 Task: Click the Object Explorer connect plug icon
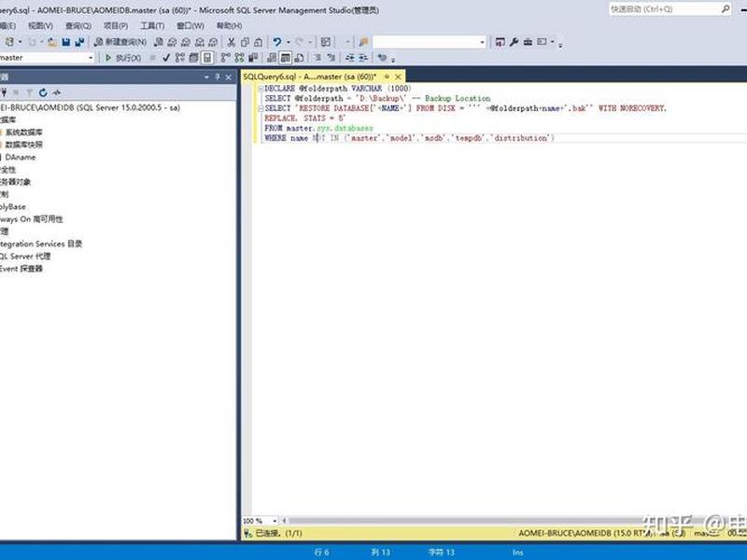[4, 92]
